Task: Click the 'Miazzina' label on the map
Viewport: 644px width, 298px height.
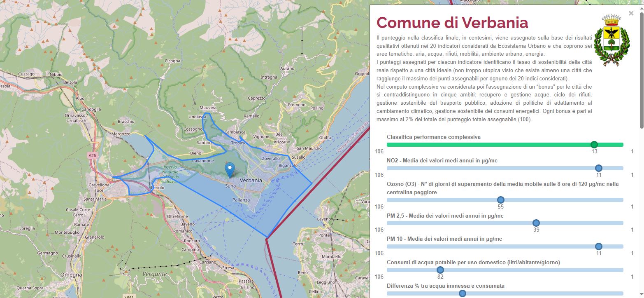Action: [x=208, y=108]
